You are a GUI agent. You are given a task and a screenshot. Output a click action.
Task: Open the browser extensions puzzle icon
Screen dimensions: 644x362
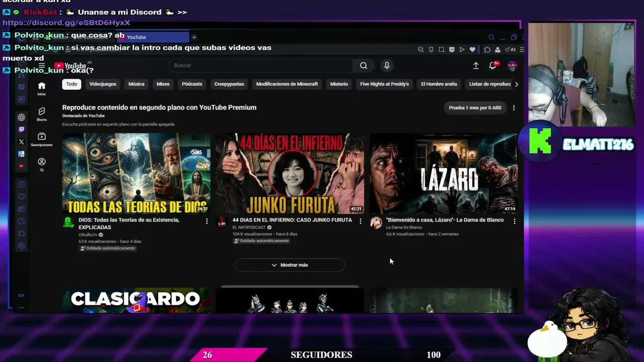tap(487, 50)
